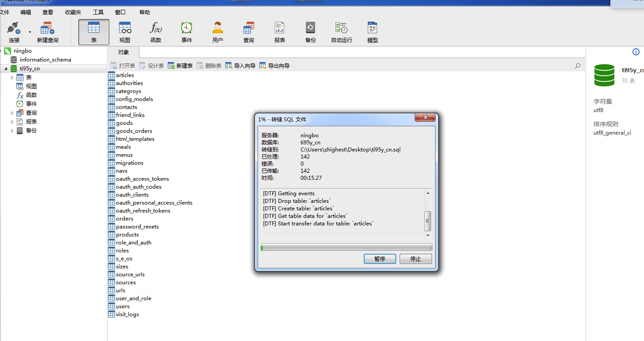Screen dimensions: 644x341
Task: Click the dump progress bar
Action: coord(346,247)
